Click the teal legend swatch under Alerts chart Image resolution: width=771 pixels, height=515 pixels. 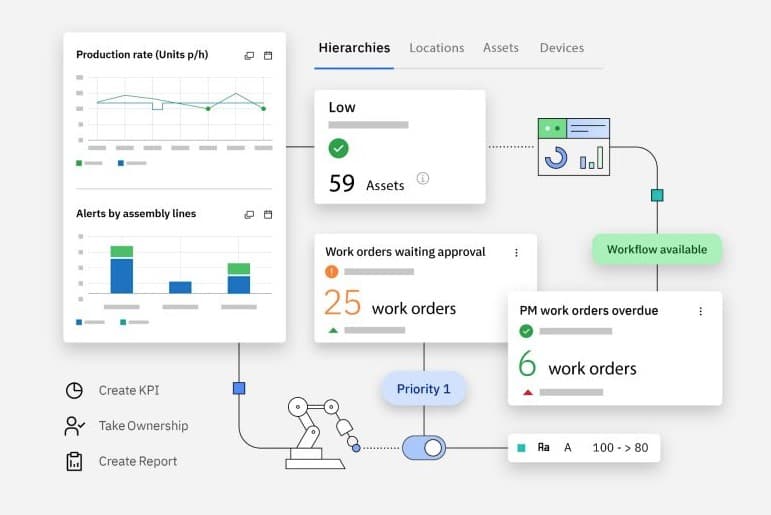point(123,322)
